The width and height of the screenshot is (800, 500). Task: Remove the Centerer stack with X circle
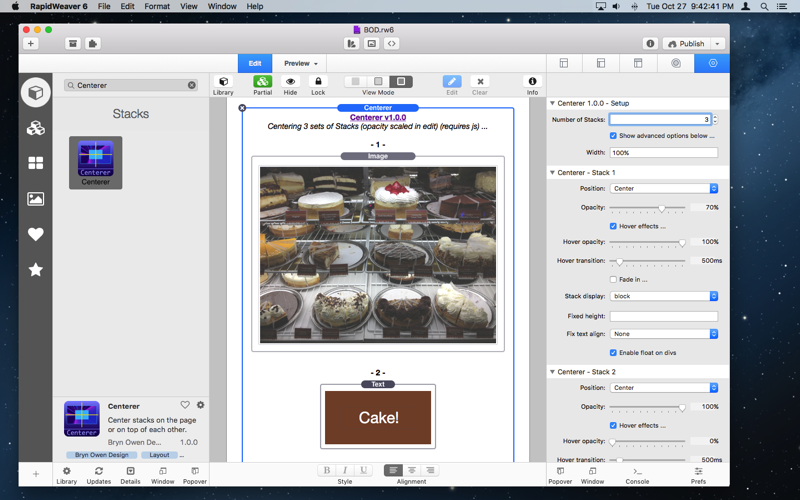pos(242,108)
